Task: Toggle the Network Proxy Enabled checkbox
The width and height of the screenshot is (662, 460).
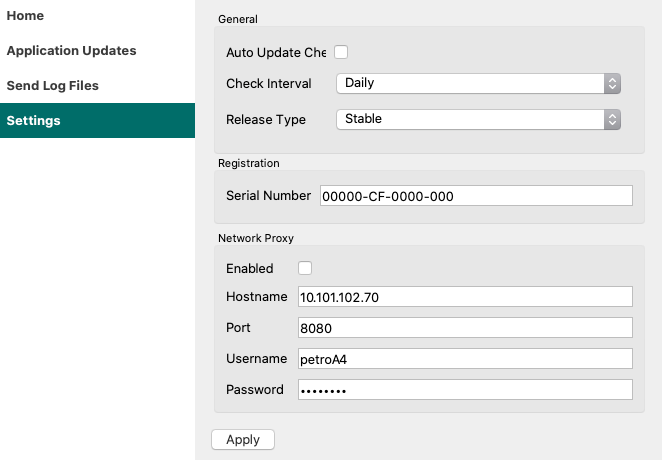Action: tap(305, 268)
